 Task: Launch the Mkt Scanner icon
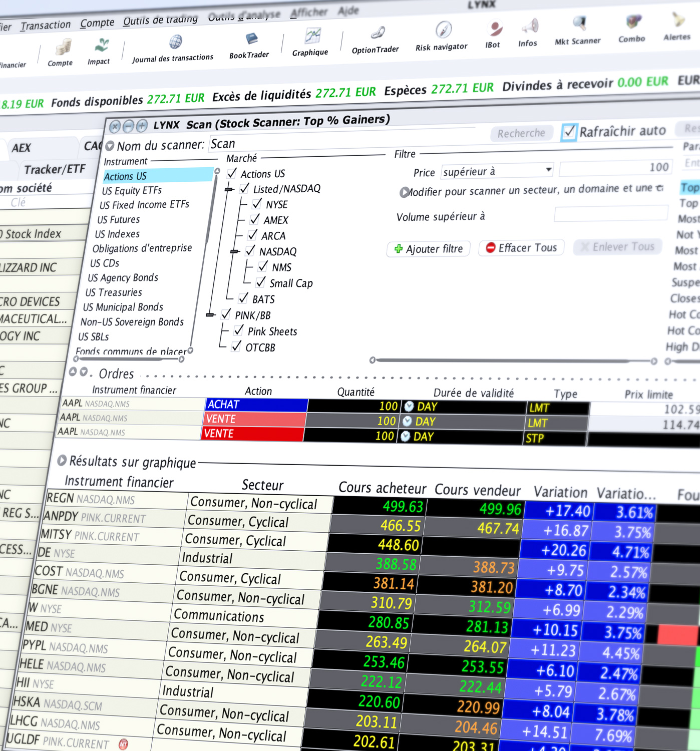tap(579, 23)
